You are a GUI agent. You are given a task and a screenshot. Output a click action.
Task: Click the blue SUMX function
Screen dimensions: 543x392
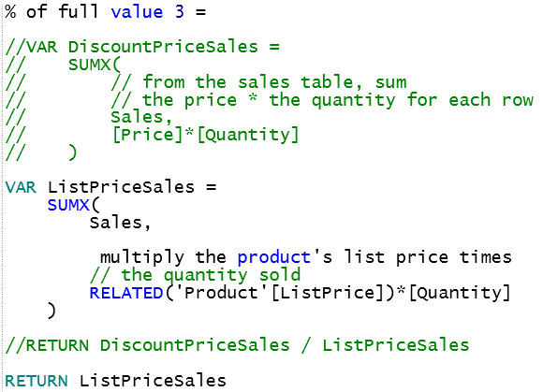click(68, 205)
